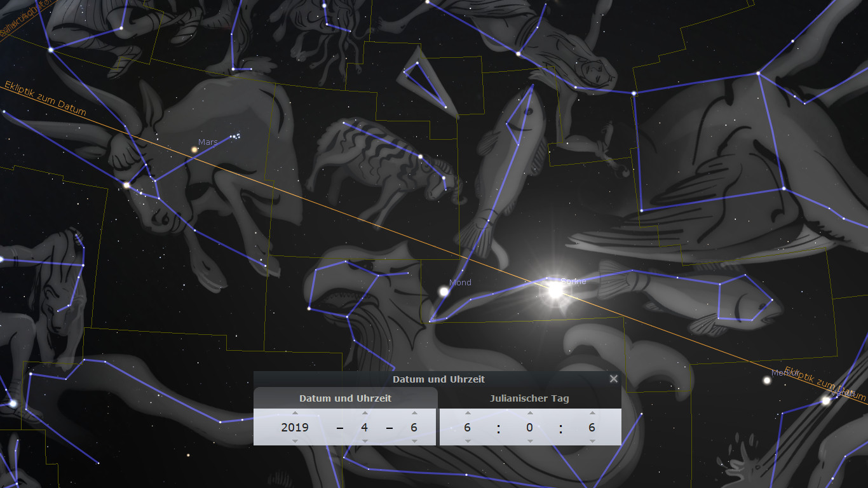Image resolution: width=868 pixels, height=488 pixels.
Task: Increase the year with the up arrow
Action: 295,413
